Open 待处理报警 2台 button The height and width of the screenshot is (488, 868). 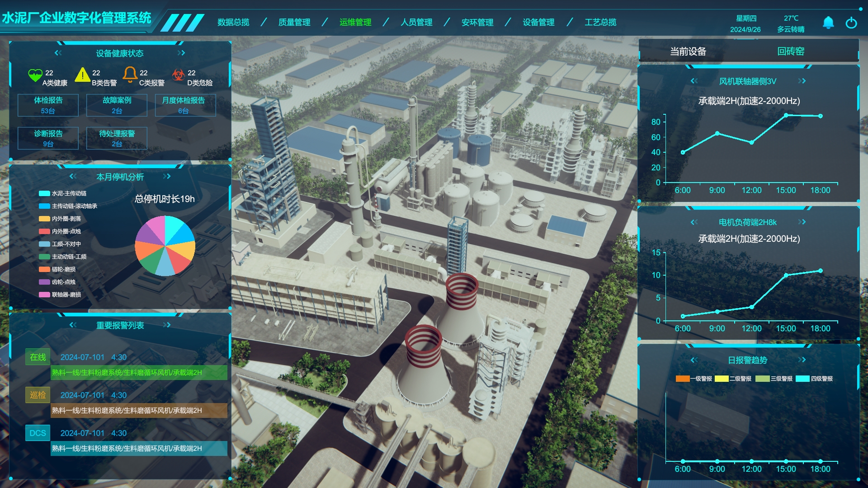[x=117, y=138]
